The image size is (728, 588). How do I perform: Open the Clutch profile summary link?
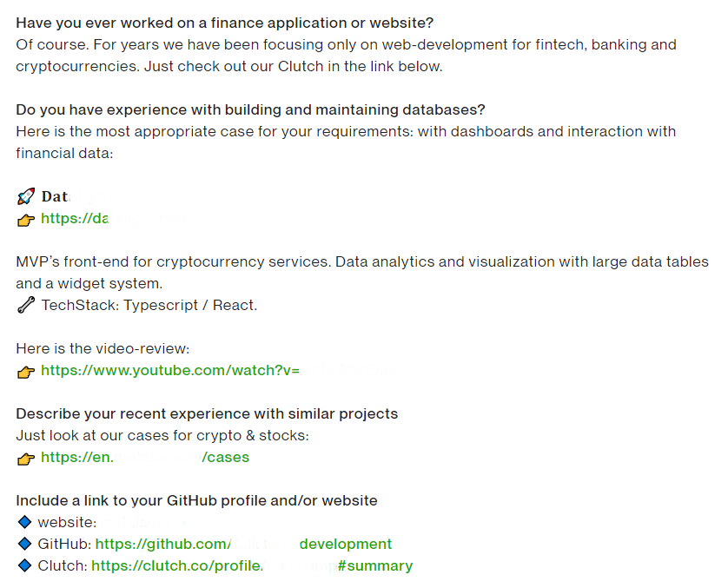(x=252, y=565)
